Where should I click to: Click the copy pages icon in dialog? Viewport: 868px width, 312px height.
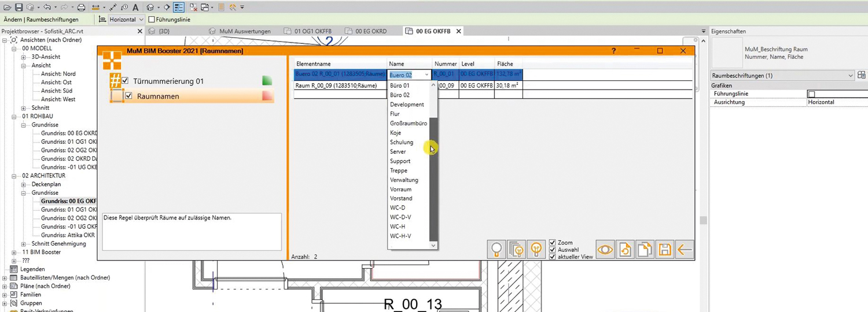coord(645,250)
